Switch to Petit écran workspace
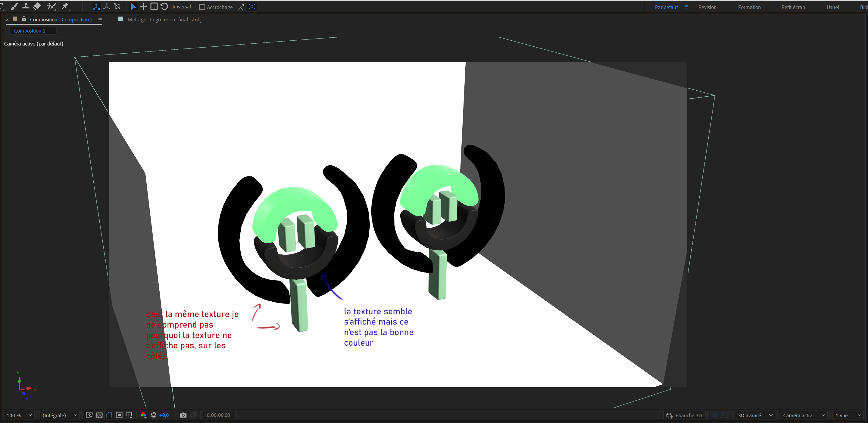The width and height of the screenshot is (868, 423). 793,7
